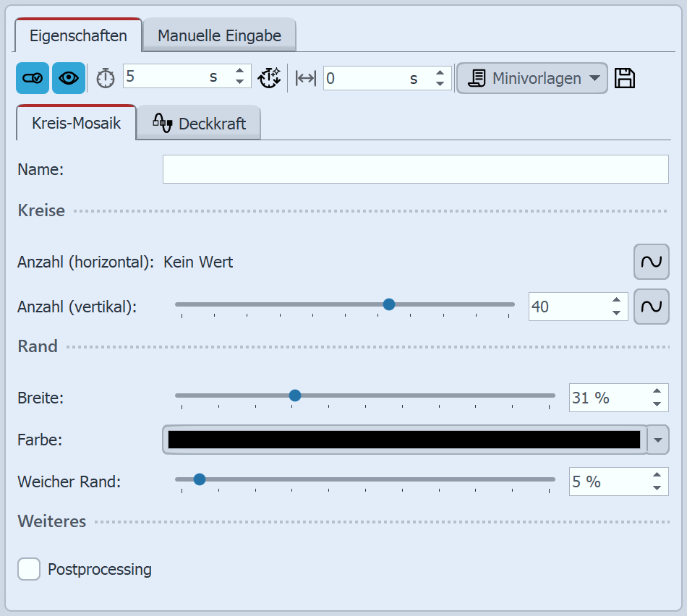Increase the duration seconds stepper
This screenshot has width=687, height=616.
tap(240, 72)
